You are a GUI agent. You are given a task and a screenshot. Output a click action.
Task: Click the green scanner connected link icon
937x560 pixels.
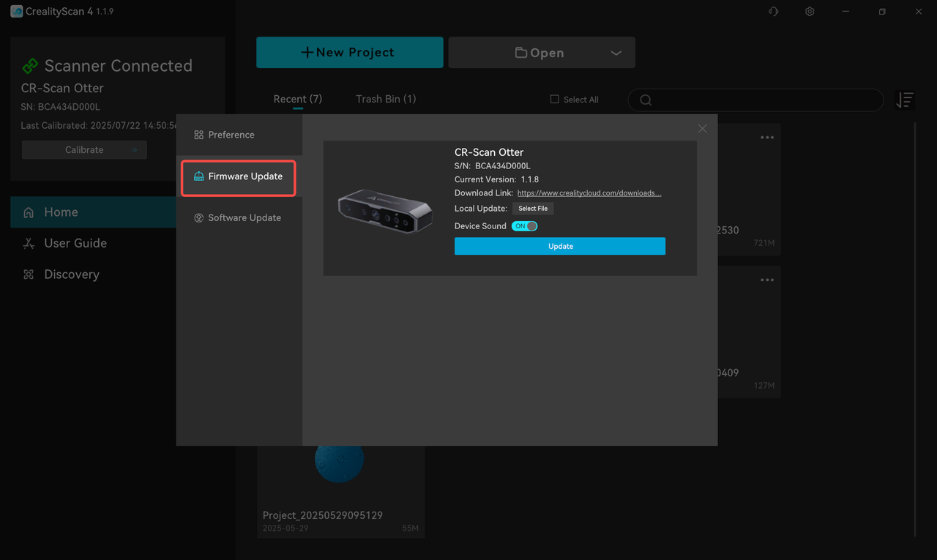pyautogui.click(x=30, y=66)
